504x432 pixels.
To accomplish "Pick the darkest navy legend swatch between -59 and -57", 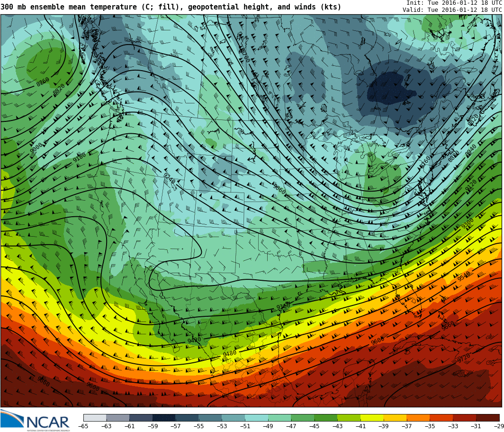I will click(x=164, y=418).
